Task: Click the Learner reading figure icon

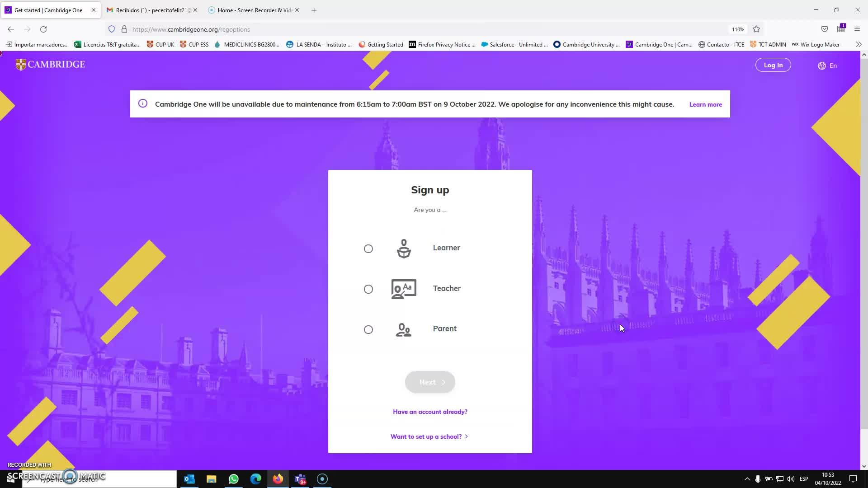Action: (404, 249)
